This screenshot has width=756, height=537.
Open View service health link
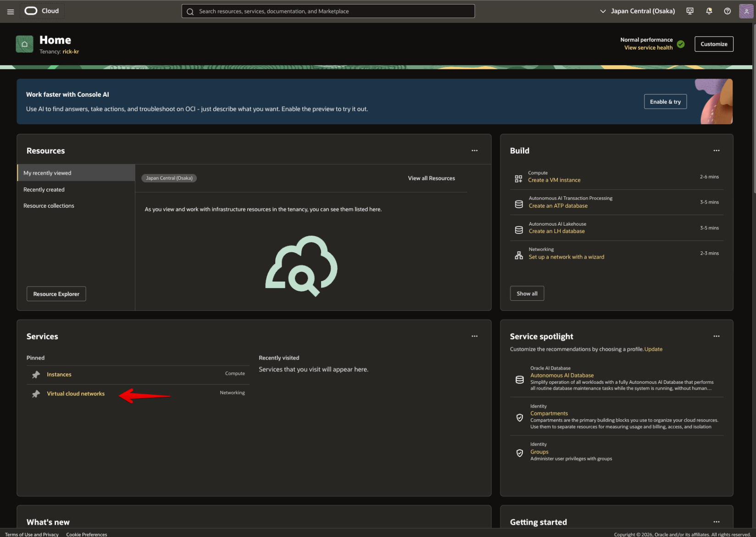[x=648, y=48]
